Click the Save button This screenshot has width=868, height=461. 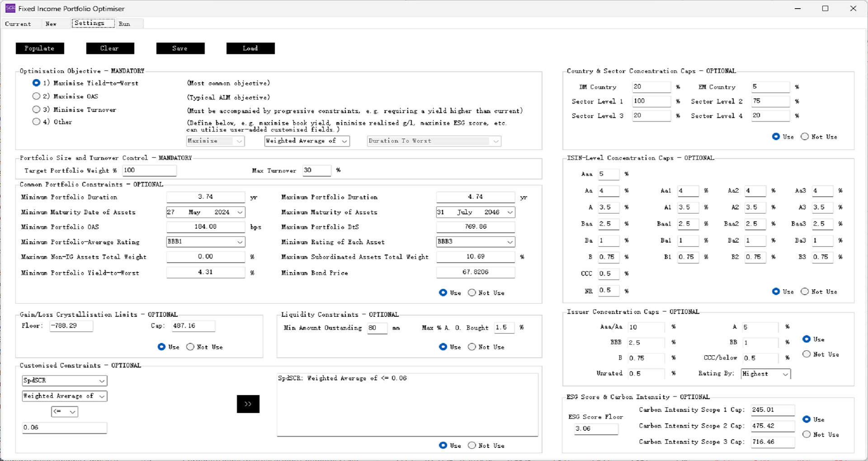[180, 48]
